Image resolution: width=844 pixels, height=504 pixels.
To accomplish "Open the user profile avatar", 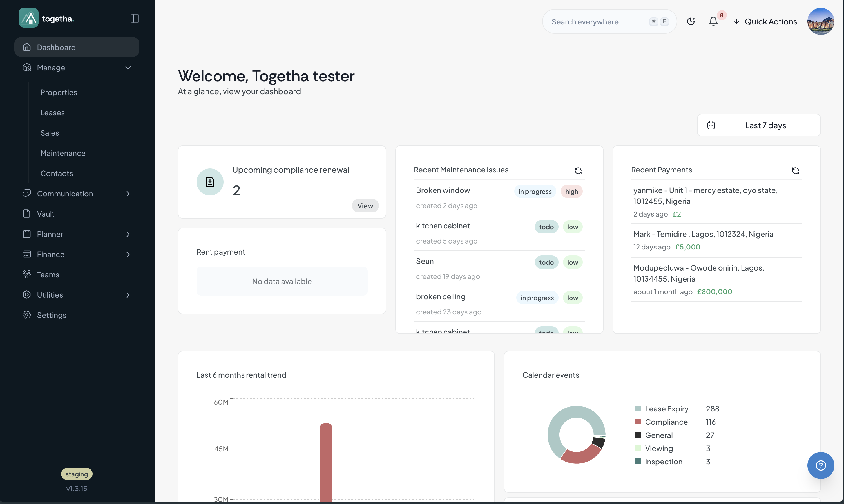I will tap(821, 21).
